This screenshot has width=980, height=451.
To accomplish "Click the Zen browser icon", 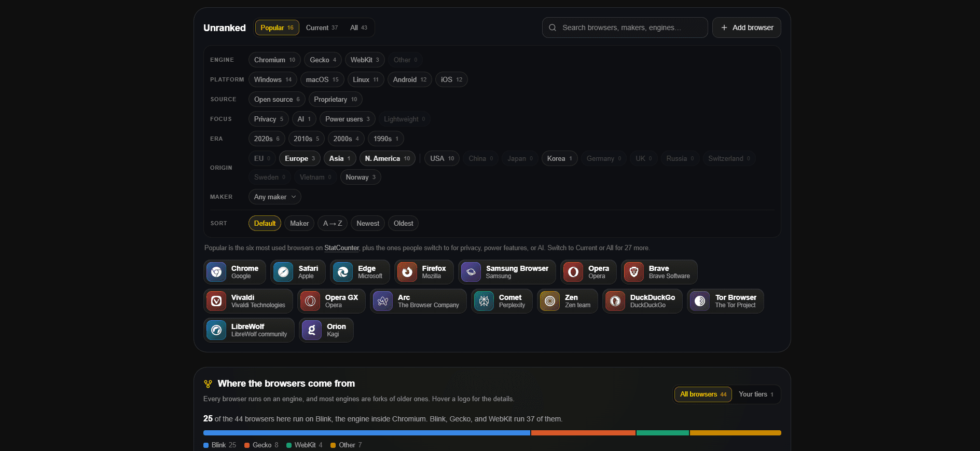I will click(x=550, y=301).
